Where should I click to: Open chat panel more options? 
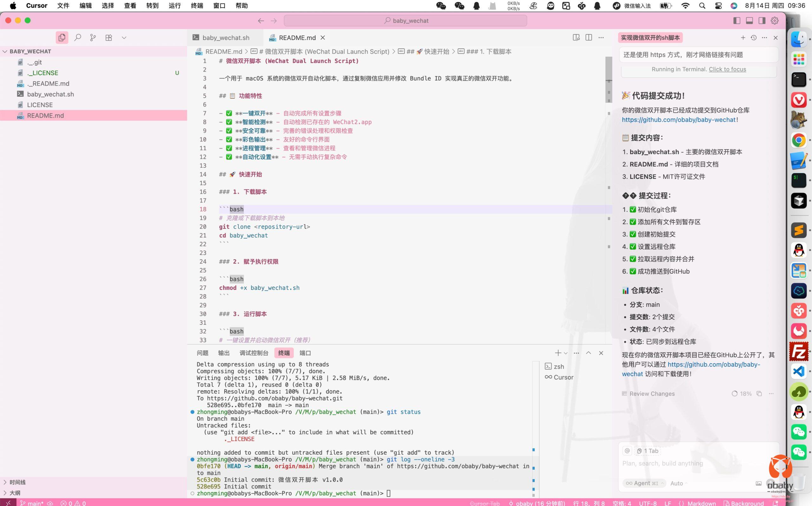pos(764,37)
